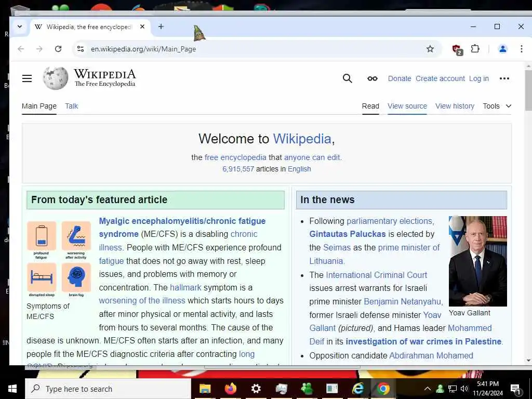The image size is (532, 399).
Task: Open the Yoav Gallant photo
Action: 478,261
